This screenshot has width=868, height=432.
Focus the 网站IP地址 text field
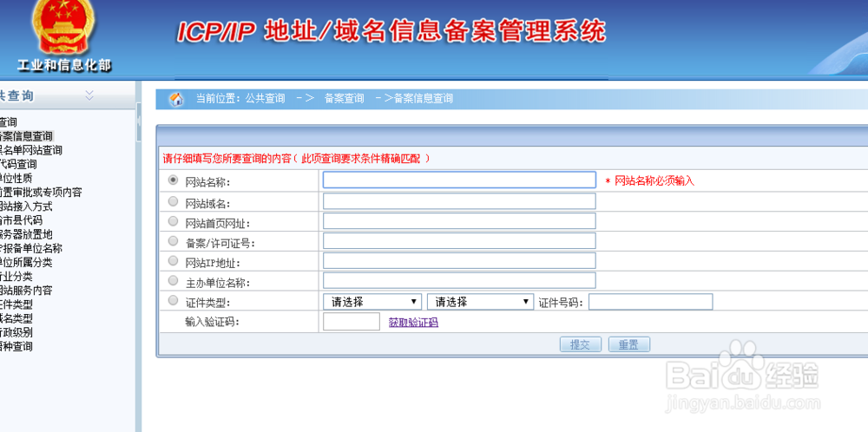459,260
